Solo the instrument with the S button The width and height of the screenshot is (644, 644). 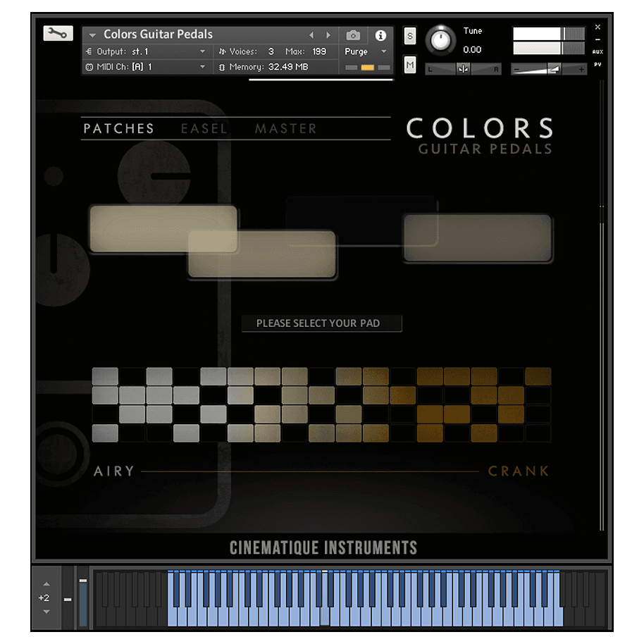[409, 36]
